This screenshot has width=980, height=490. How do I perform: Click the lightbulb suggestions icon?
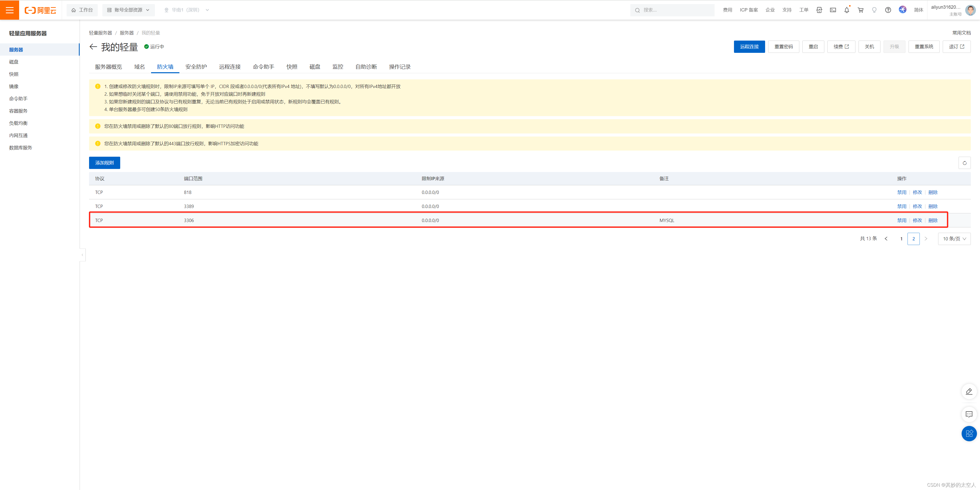point(874,10)
